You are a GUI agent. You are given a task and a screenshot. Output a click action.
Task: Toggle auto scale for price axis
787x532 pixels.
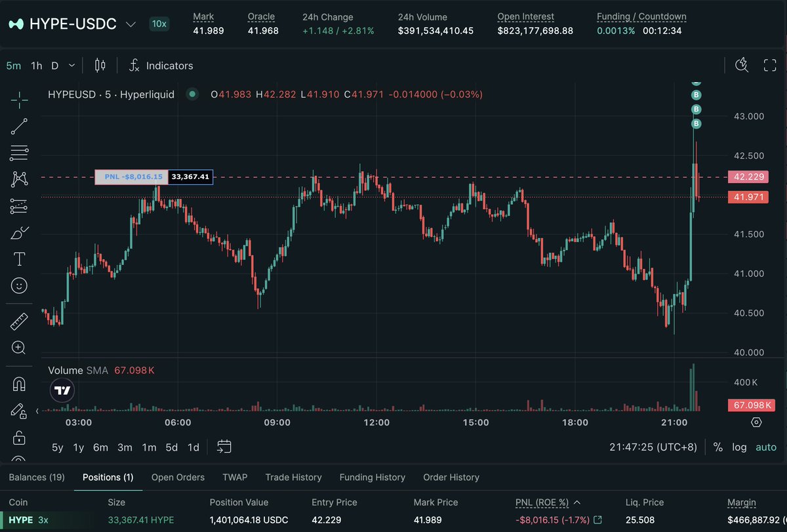766,447
